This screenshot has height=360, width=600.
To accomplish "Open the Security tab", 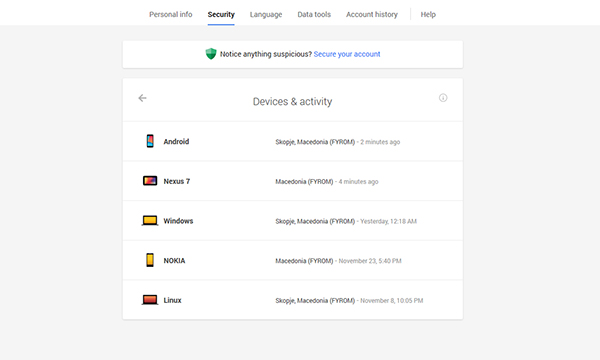I will [221, 15].
